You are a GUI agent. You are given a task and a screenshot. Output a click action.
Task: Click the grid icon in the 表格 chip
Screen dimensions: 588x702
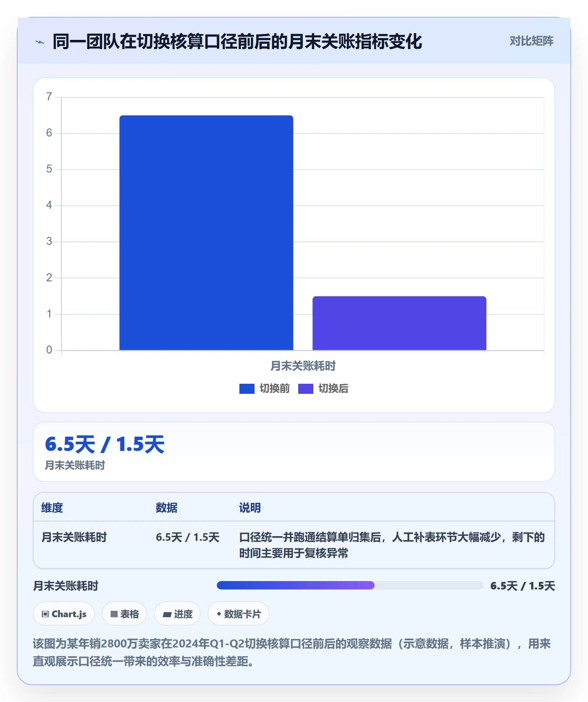pos(114,614)
